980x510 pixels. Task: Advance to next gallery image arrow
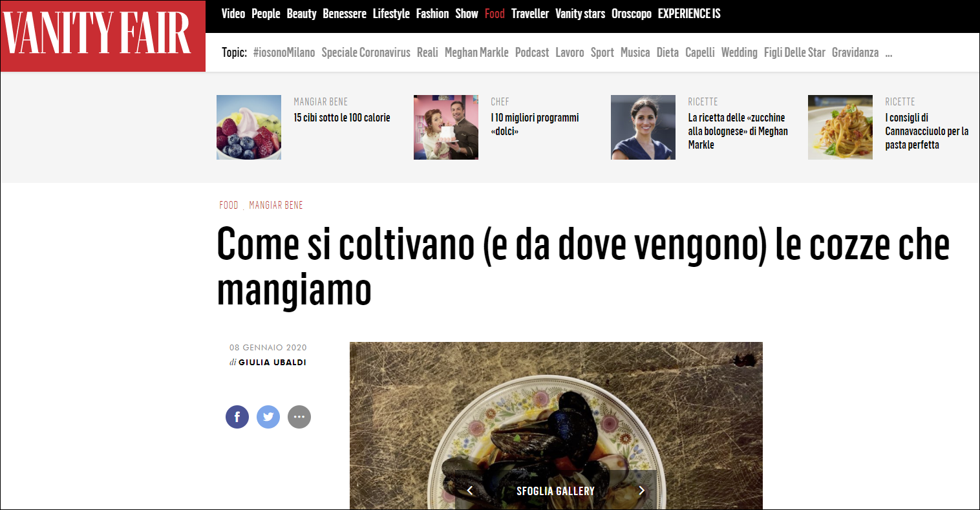(x=641, y=491)
